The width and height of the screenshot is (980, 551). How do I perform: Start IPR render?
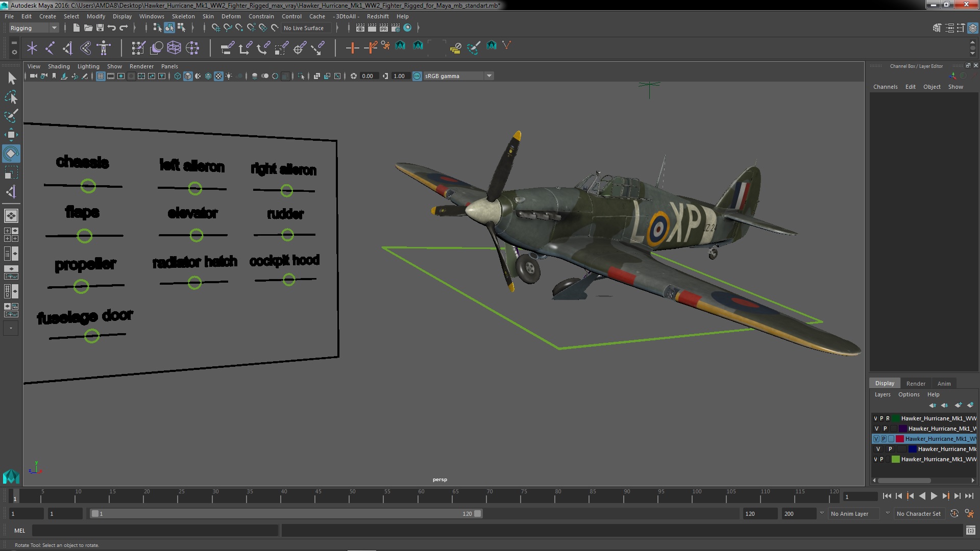point(384,28)
